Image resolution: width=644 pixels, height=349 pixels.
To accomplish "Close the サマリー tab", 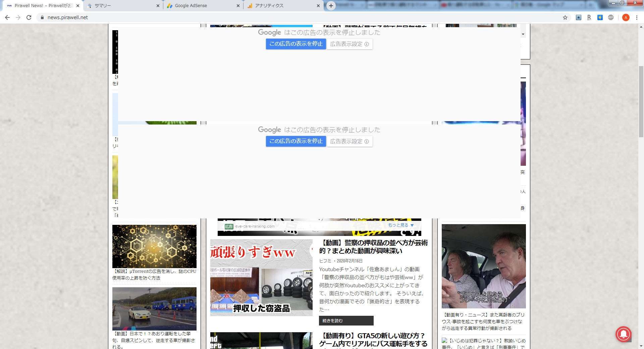I will coord(158,6).
